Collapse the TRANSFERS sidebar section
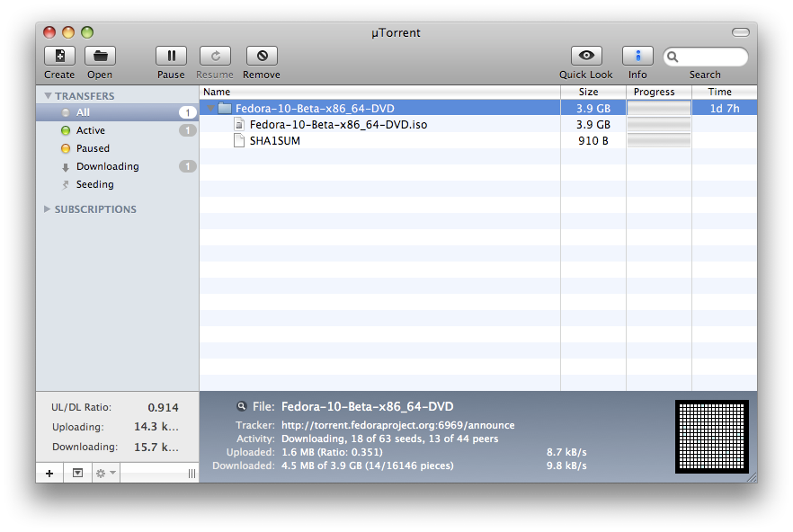 click(49, 95)
